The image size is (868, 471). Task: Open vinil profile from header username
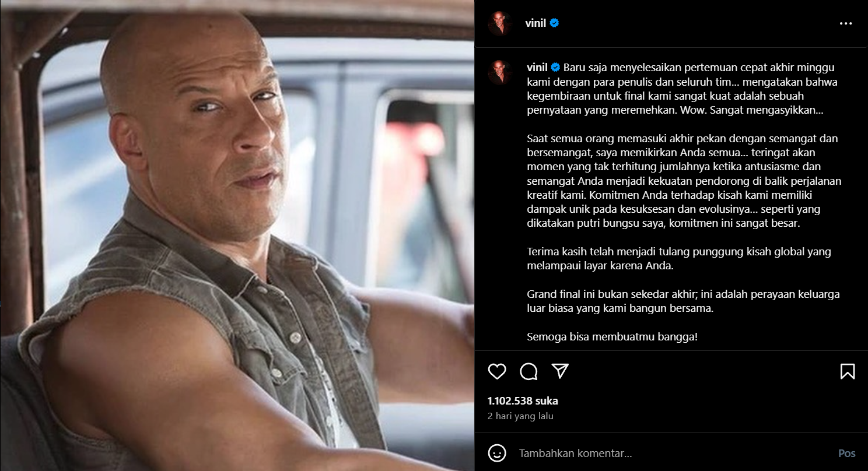[x=537, y=23]
